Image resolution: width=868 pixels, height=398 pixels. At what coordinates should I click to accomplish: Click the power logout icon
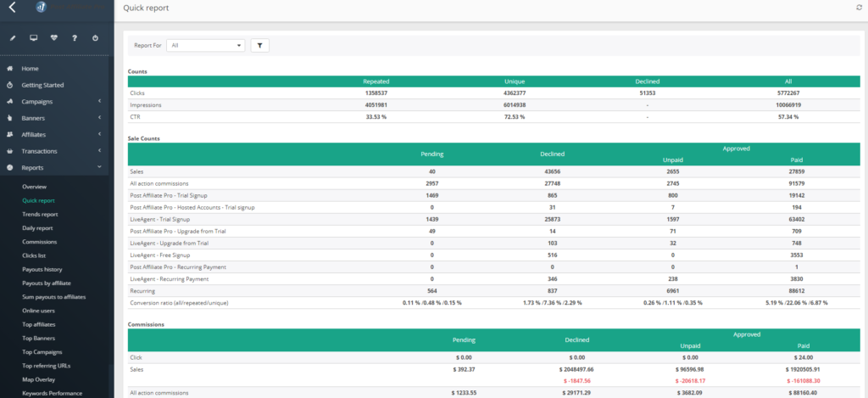tap(95, 38)
